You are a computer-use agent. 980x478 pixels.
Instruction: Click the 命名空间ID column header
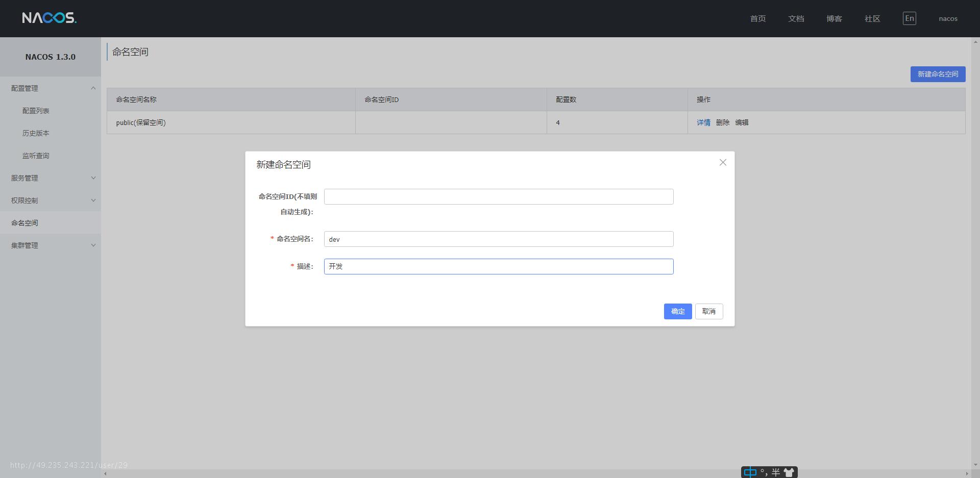point(451,99)
